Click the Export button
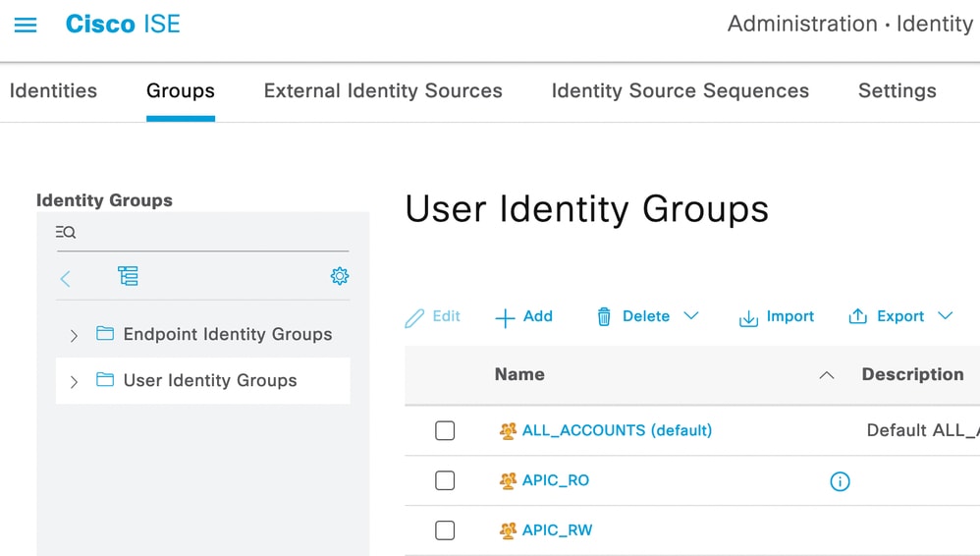 (x=887, y=317)
